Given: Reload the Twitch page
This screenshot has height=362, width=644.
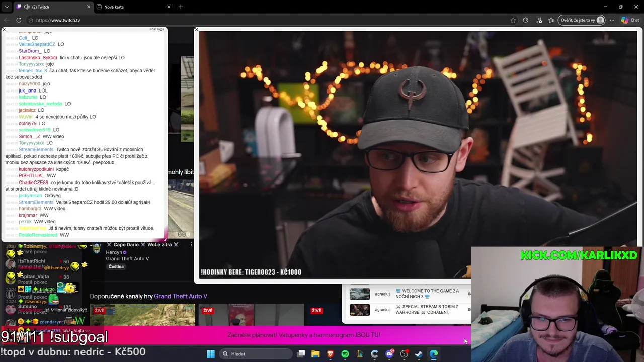Looking at the screenshot, I should tap(19, 20).
